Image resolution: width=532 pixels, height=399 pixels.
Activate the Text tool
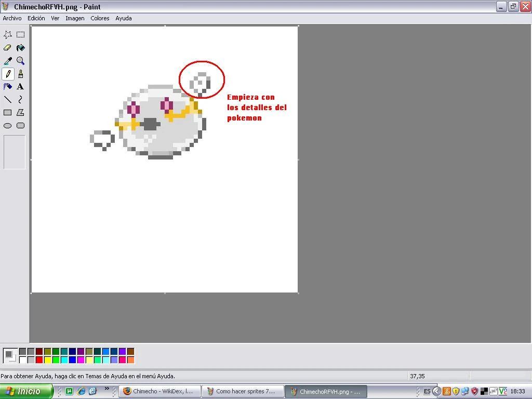coord(20,87)
